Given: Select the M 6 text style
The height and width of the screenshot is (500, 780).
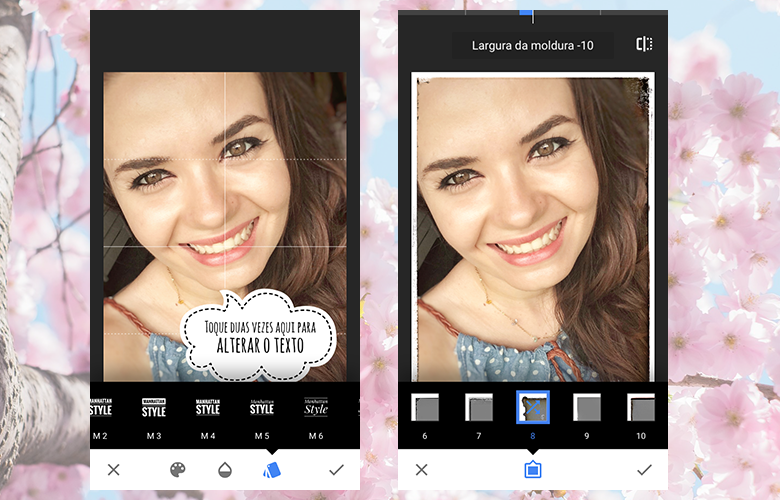Looking at the screenshot, I should pyautogui.click(x=316, y=418).
